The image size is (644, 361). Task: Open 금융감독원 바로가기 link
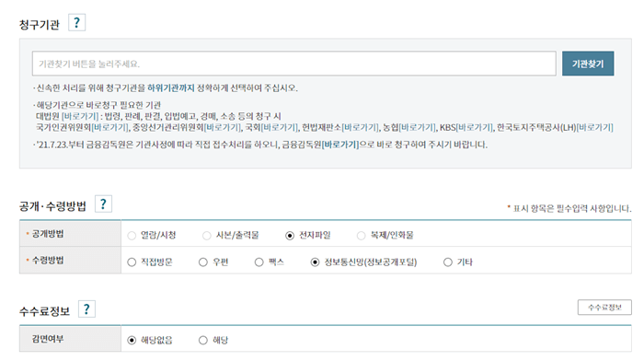click(340, 145)
